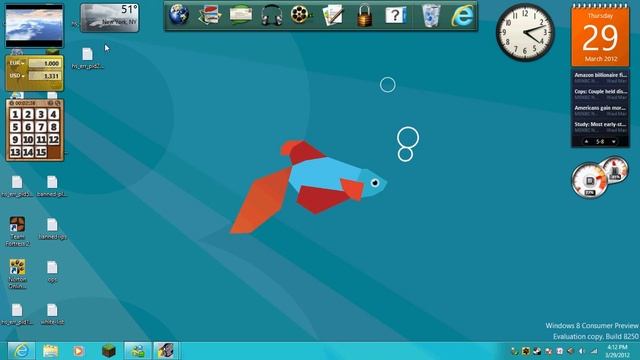Click the EUR amount field showing 1.000
Image resolution: width=640 pixels, height=360 pixels.
pos(45,63)
